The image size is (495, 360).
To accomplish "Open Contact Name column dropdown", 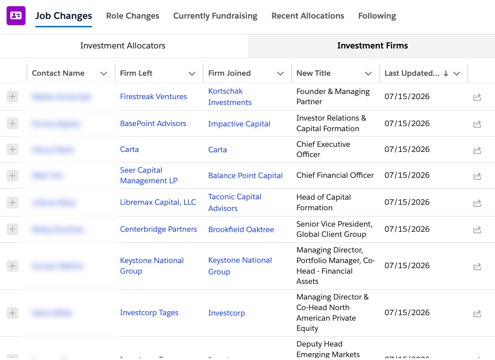I will pyautogui.click(x=104, y=73).
